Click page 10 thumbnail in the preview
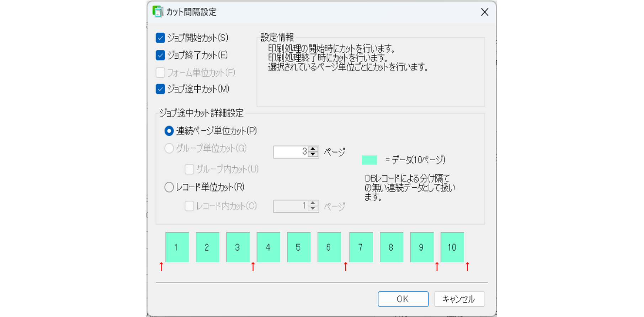This screenshot has width=644, height=317. tap(452, 247)
